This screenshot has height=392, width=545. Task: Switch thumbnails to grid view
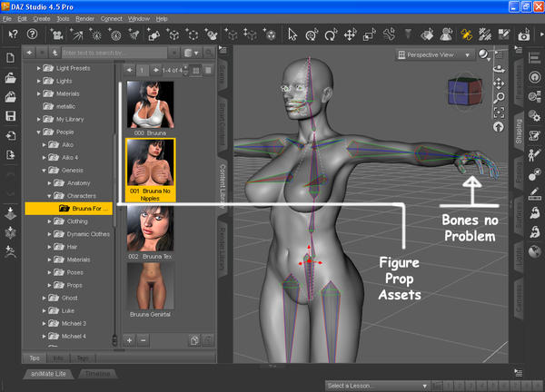pos(196,71)
